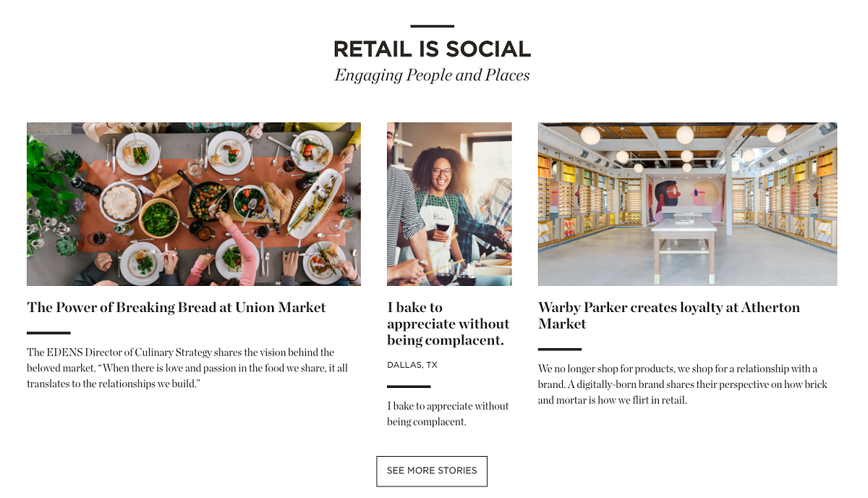This screenshot has width=868, height=498.
Task: Click the abstract face mural in store photo
Action: point(687,199)
